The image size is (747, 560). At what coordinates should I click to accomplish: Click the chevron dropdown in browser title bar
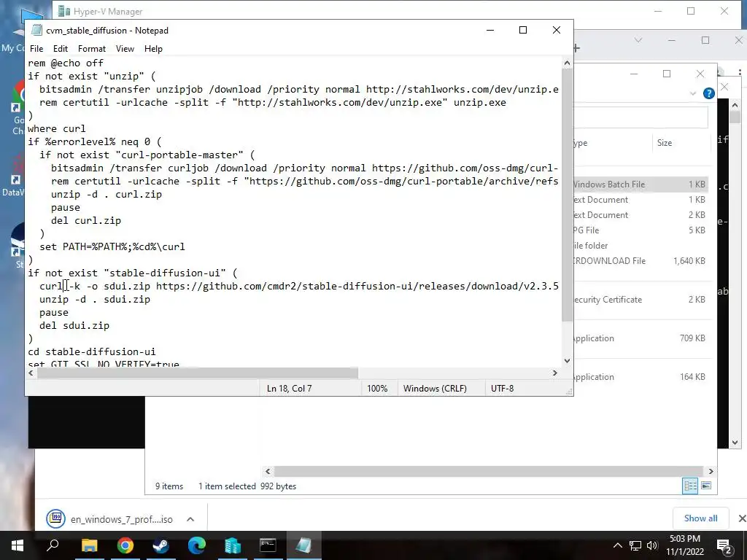pyautogui.click(x=638, y=40)
